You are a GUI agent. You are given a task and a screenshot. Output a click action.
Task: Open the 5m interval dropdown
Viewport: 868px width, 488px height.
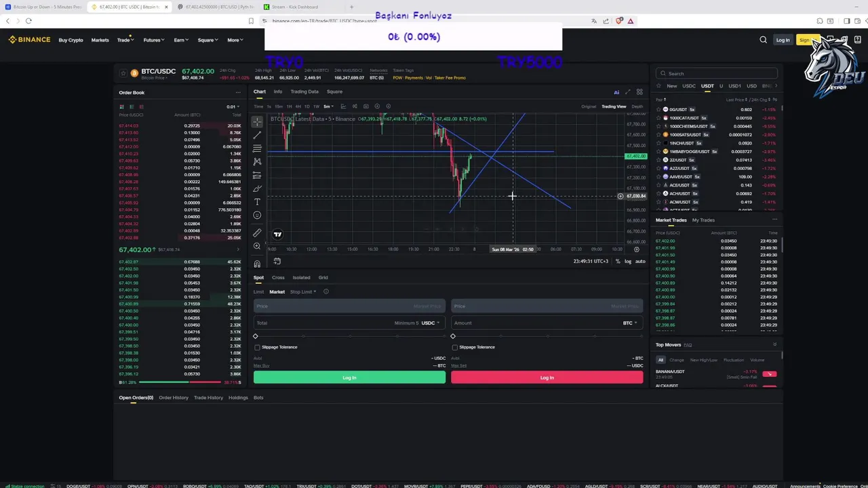(329, 106)
